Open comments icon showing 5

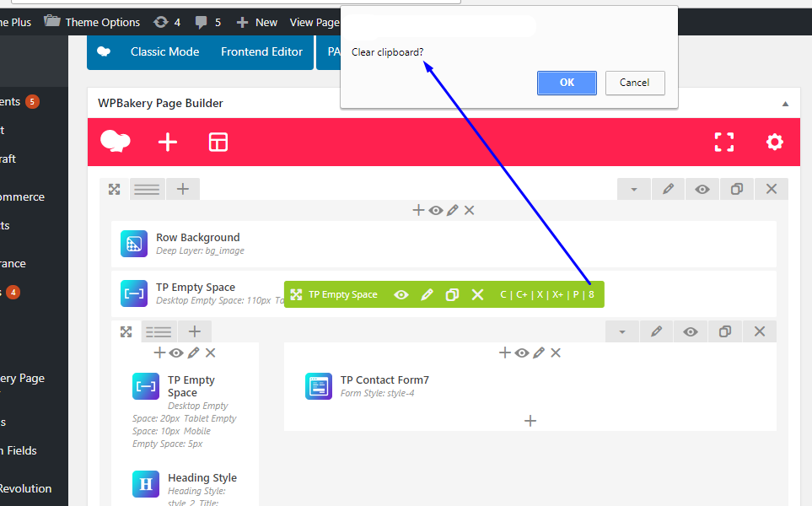pyautogui.click(x=207, y=22)
